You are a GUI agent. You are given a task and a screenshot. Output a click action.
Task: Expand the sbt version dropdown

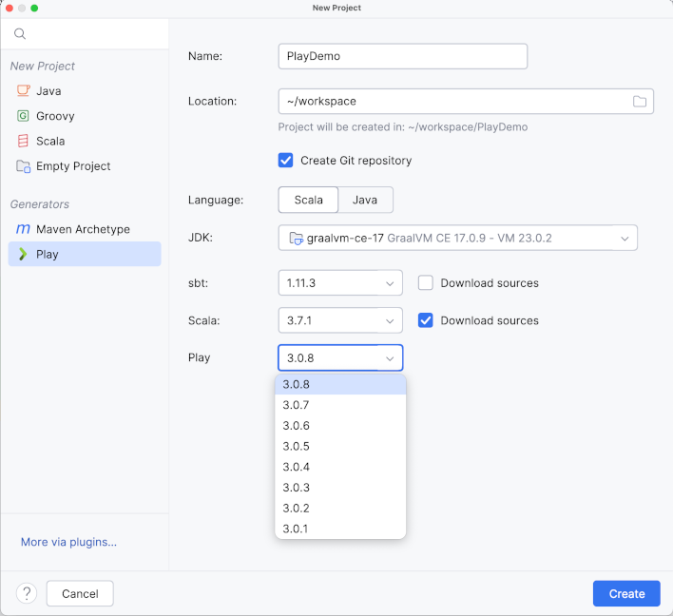(339, 283)
